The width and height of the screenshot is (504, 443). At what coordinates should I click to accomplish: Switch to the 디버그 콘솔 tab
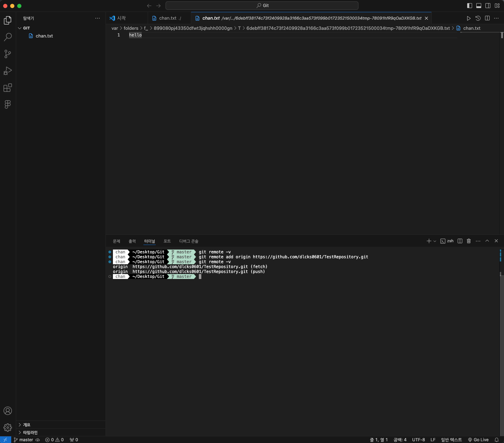coord(189,241)
